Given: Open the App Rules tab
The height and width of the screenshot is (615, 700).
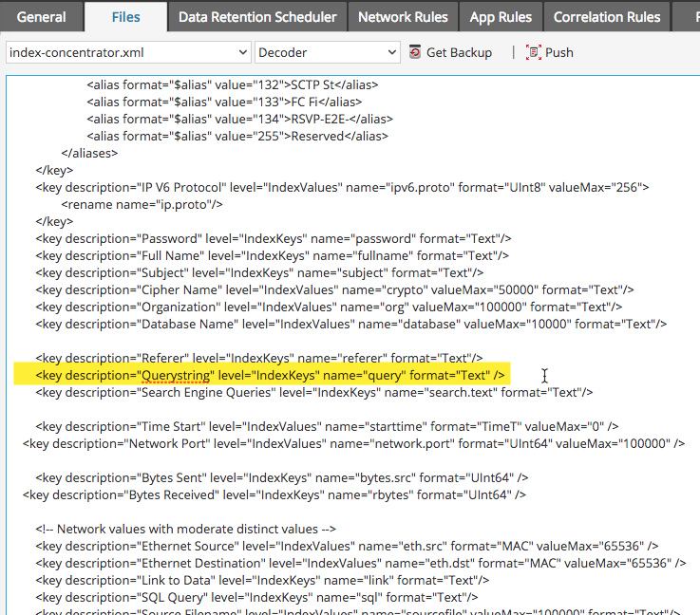Looking at the screenshot, I should tap(501, 17).
